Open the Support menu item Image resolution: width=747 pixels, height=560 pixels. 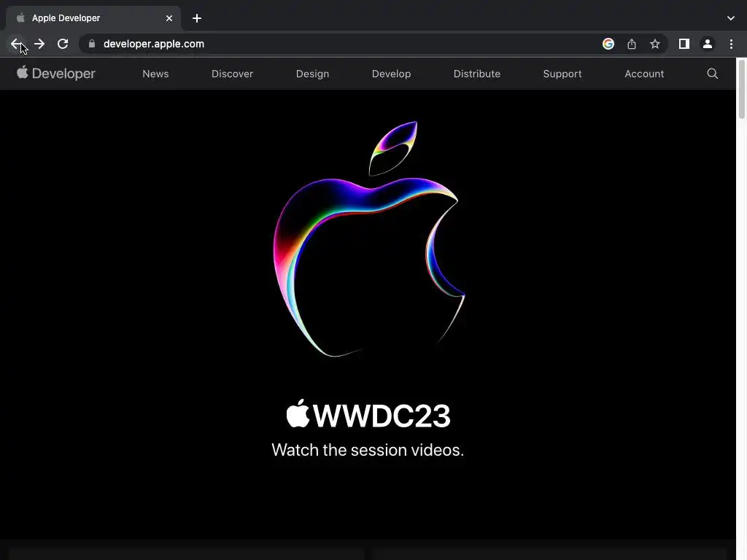(562, 74)
